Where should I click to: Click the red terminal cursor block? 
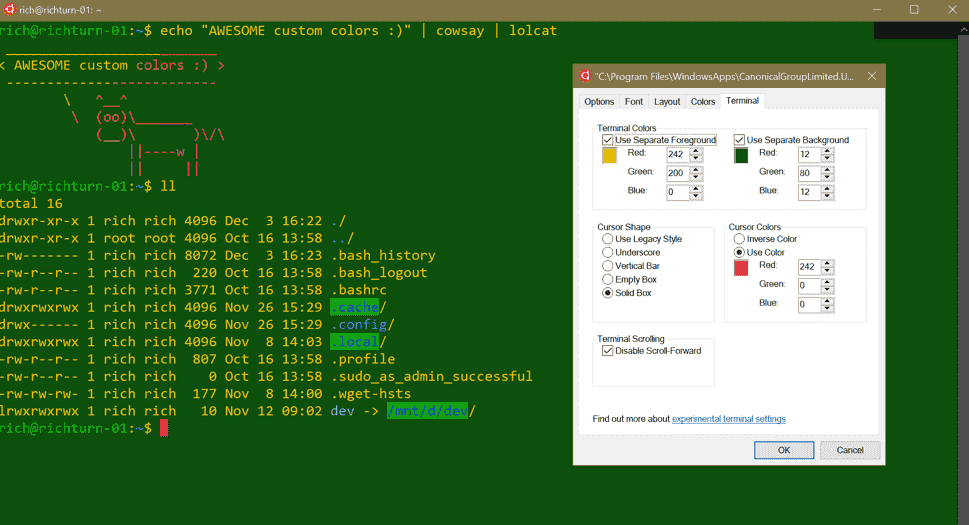(164, 428)
